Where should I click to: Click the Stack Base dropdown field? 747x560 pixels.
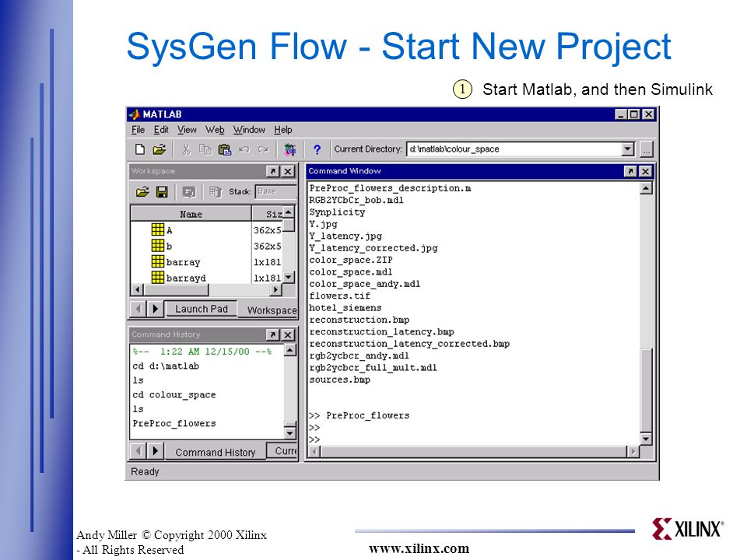click(275, 191)
